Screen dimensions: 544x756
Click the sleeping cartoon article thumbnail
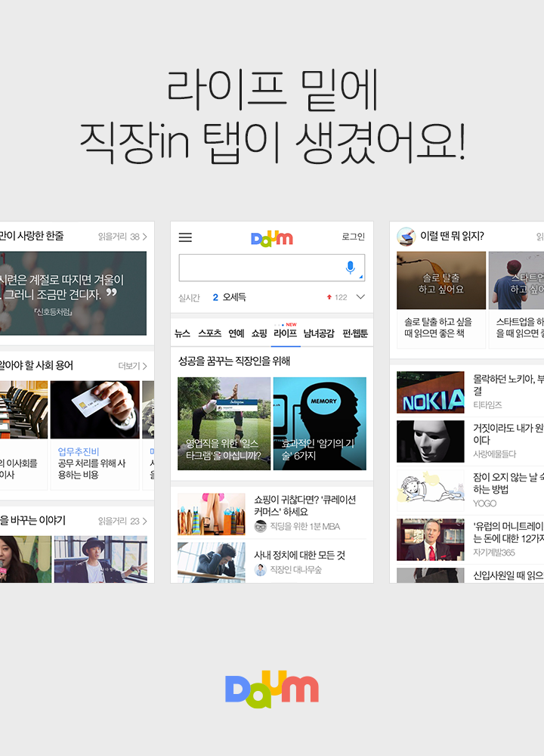coord(430,491)
